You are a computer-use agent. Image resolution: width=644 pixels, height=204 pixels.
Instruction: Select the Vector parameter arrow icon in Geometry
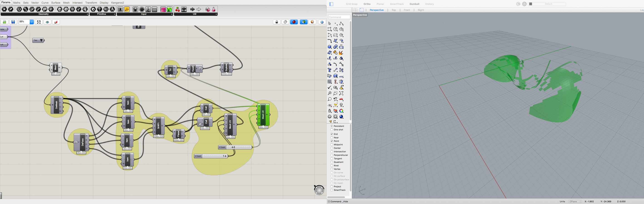pos(11,10)
